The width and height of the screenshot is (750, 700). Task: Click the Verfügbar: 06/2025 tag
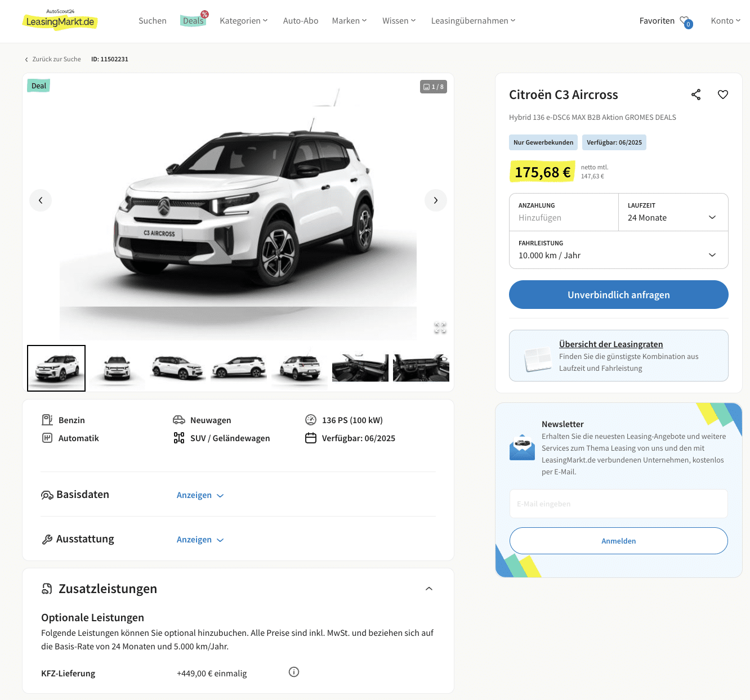coord(614,142)
